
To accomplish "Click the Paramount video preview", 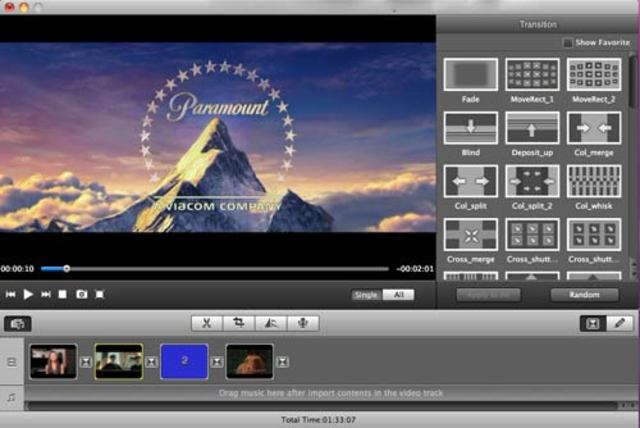I will pyautogui.click(x=218, y=137).
